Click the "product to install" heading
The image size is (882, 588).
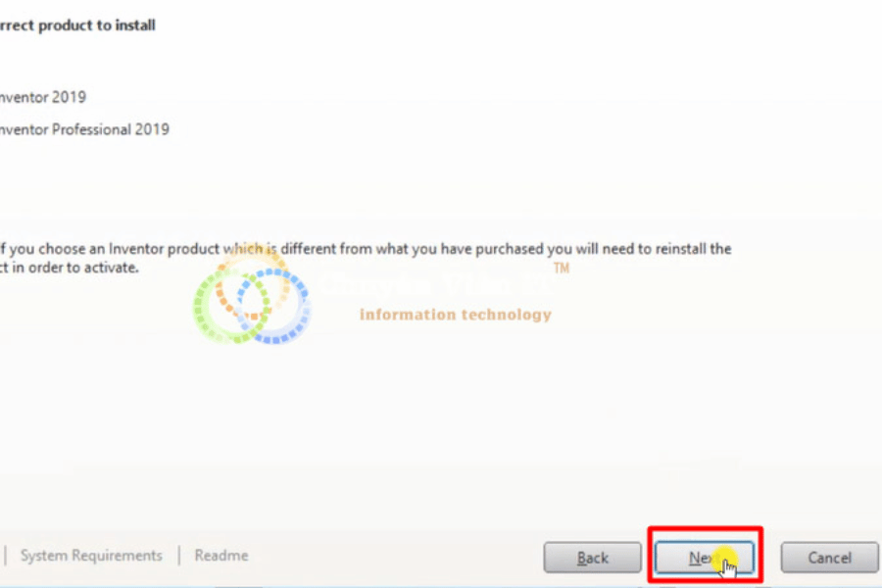coord(77,25)
